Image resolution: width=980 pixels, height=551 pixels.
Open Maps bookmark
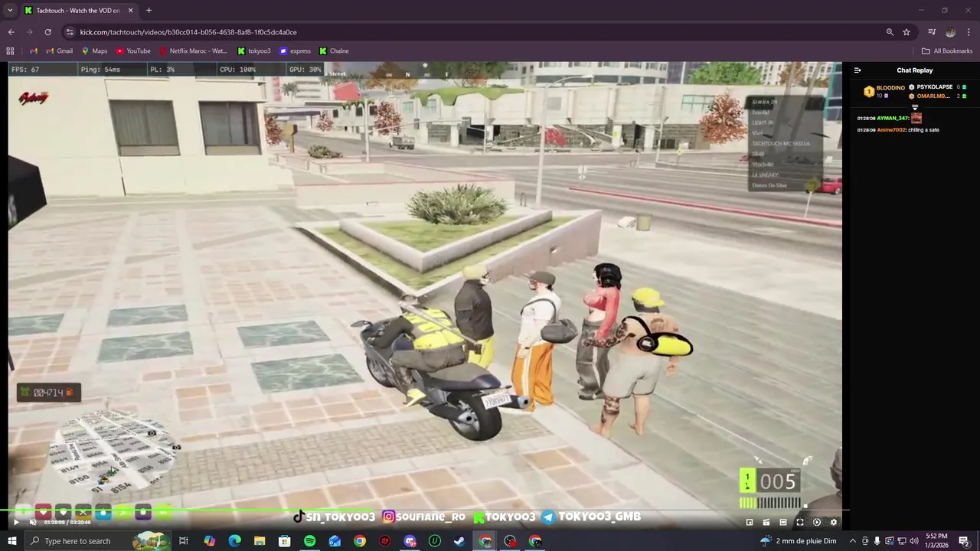point(95,51)
